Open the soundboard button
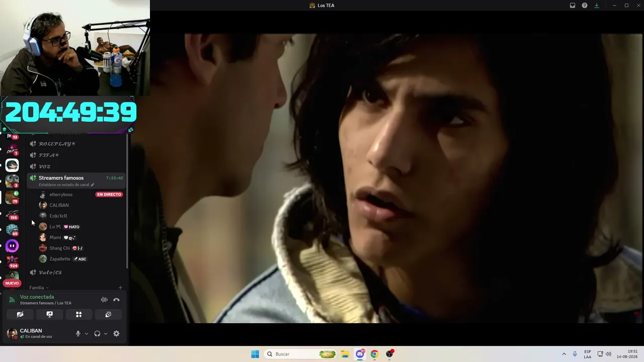Screen dimensions: 644x362 coord(108,314)
